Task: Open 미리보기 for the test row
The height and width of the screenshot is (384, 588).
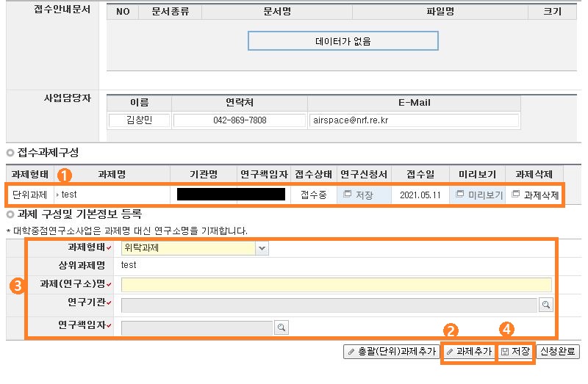Action: pos(478,195)
